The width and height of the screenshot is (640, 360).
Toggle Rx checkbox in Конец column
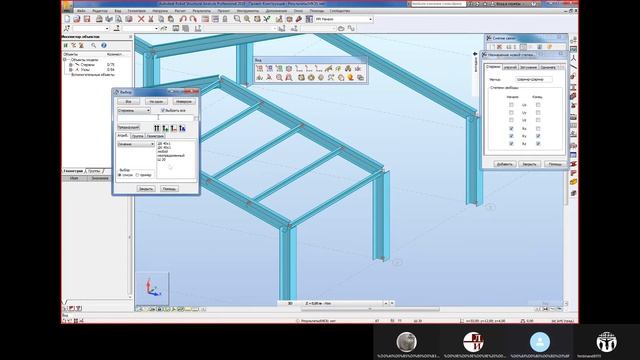click(x=538, y=128)
